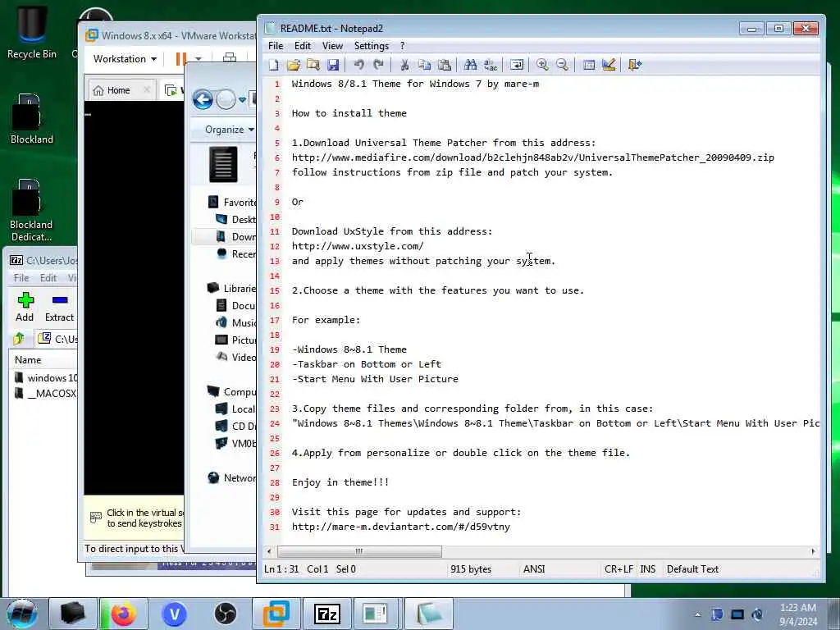Select Network in Explorer navigation pane

[231, 478]
